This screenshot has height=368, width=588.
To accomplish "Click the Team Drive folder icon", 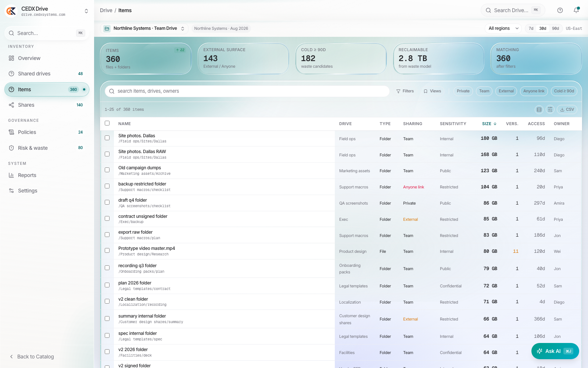I will tap(107, 28).
